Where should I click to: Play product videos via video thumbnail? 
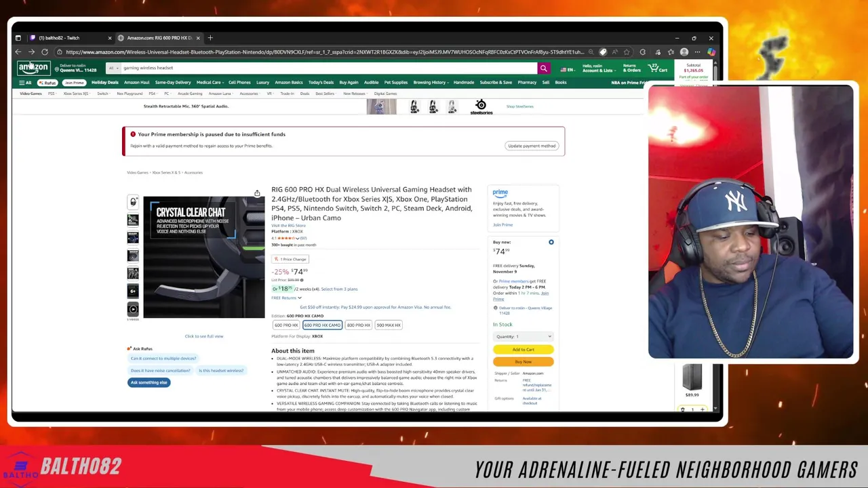[133, 309]
